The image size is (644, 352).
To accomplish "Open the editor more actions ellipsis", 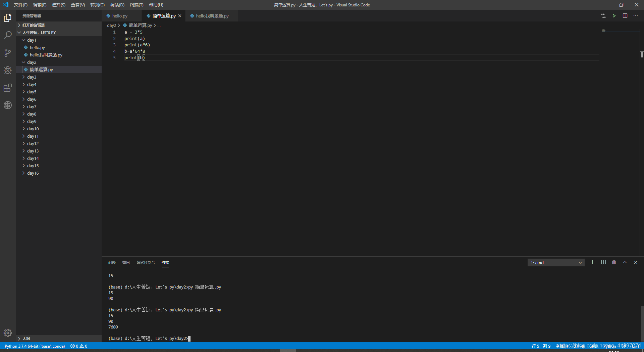I will pyautogui.click(x=636, y=16).
